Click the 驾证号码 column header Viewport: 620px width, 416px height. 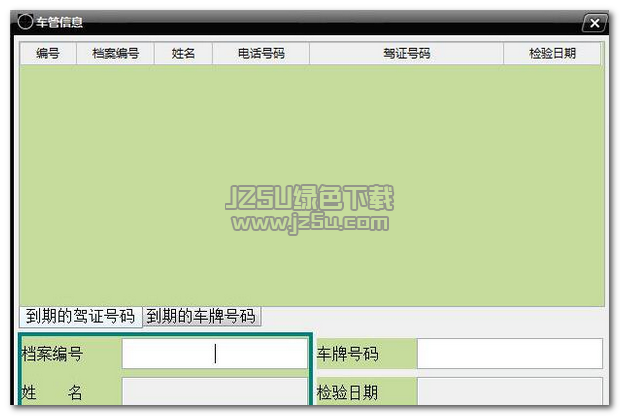tap(406, 53)
